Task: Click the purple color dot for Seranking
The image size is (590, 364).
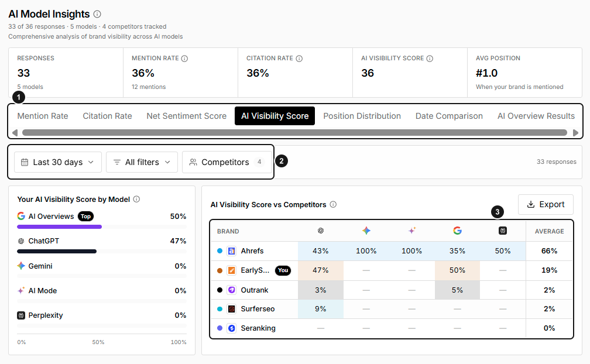Action: pyautogui.click(x=219, y=328)
